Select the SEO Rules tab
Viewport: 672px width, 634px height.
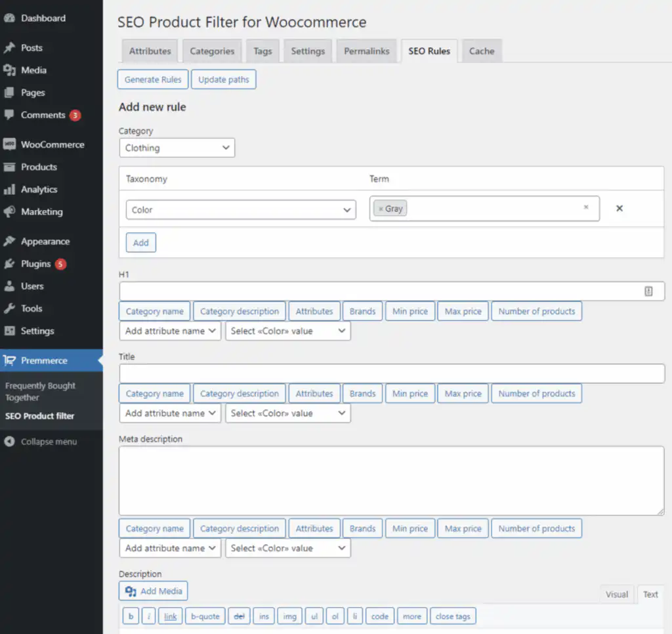429,51
